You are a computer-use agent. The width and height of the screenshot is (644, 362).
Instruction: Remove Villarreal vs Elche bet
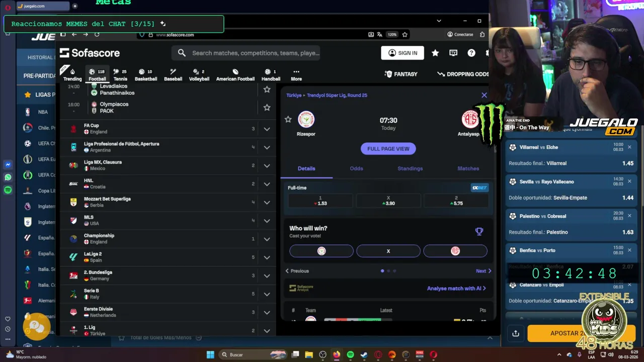point(629,147)
